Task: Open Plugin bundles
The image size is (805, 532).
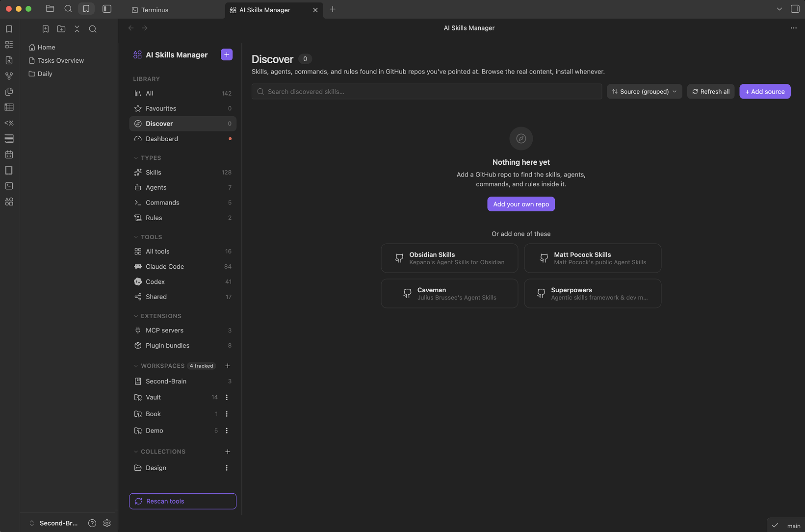Action: [x=182, y=345]
